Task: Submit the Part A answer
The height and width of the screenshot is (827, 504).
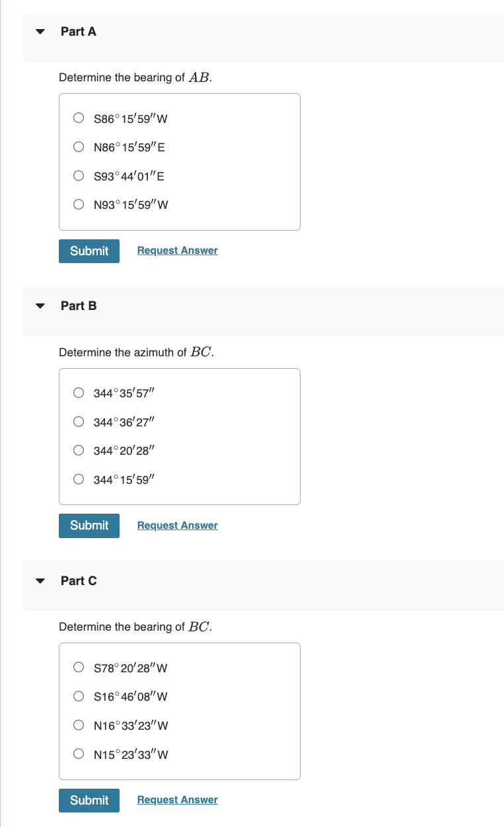Action: pos(89,251)
